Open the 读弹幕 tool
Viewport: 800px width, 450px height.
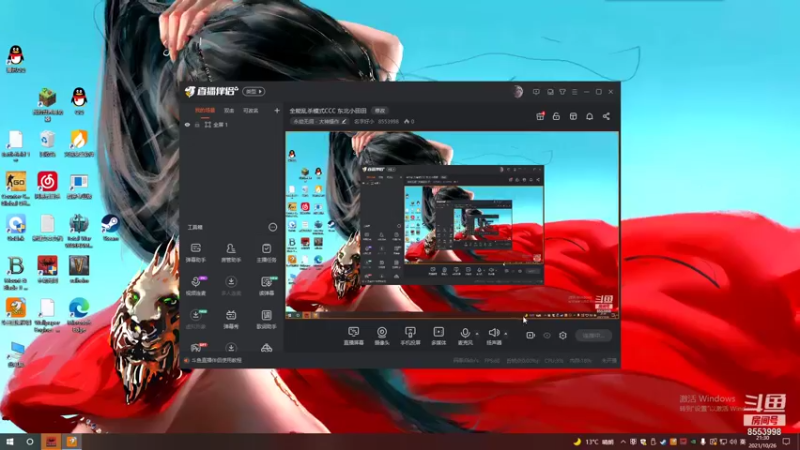[266, 286]
